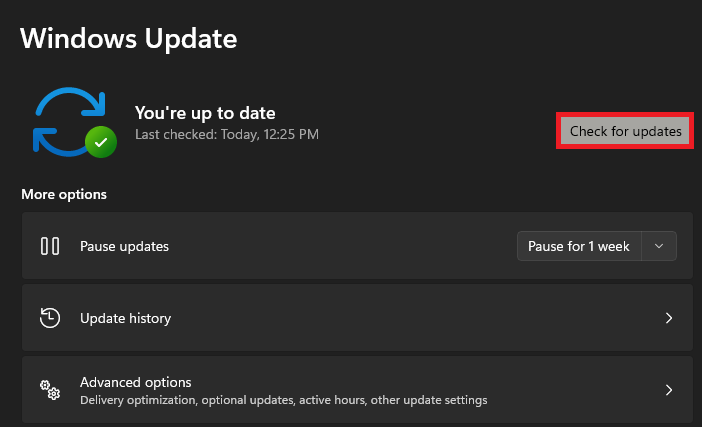The width and height of the screenshot is (702, 427).
Task: Click the Last checked timestamp text
Action: click(227, 133)
